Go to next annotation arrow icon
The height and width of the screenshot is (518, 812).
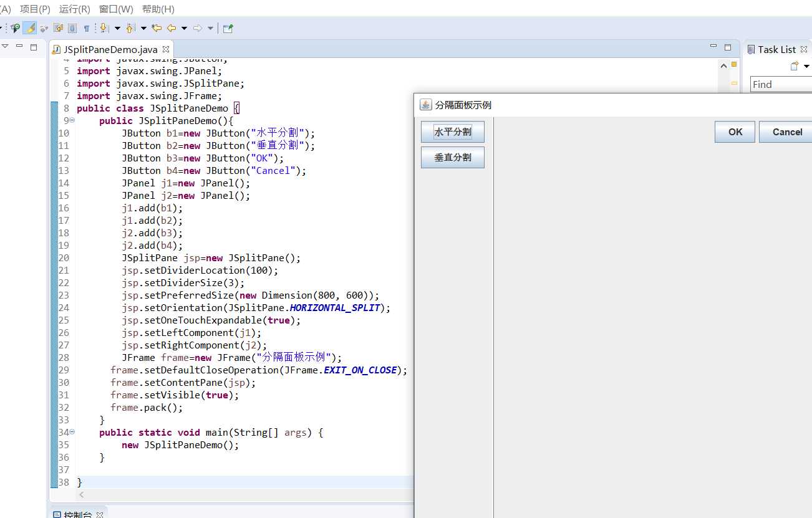pos(104,28)
